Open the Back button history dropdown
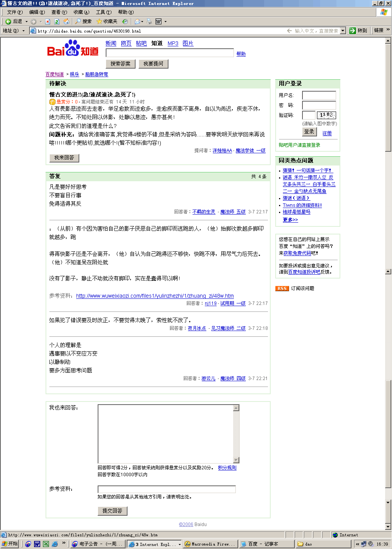392x549 pixels. [x=26, y=21]
